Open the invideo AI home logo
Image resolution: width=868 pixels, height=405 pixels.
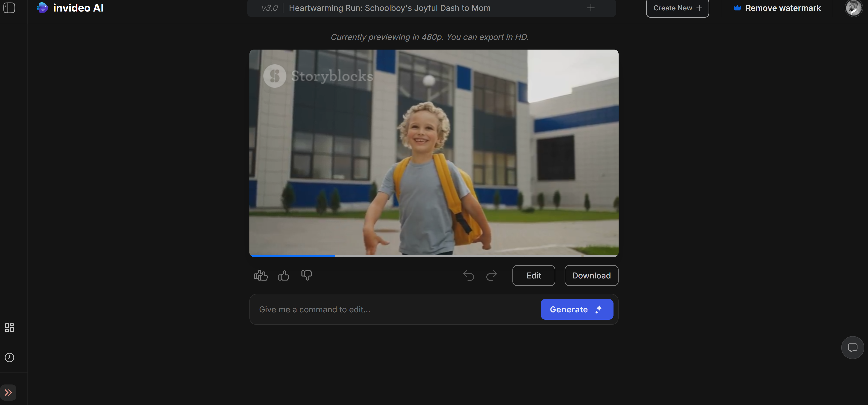70,8
